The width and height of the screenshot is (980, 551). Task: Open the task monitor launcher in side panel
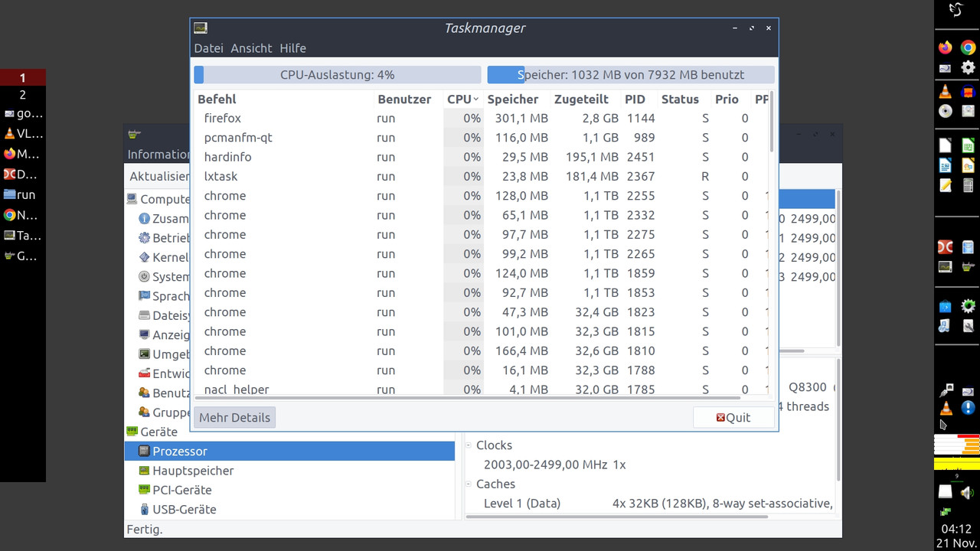pyautogui.click(x=946, y=266)
